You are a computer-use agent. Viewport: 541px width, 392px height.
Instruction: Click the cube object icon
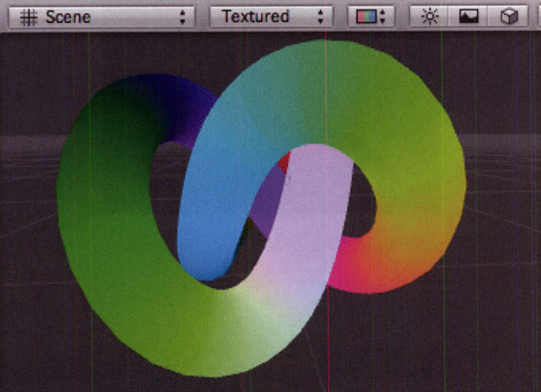coord(509,16)
